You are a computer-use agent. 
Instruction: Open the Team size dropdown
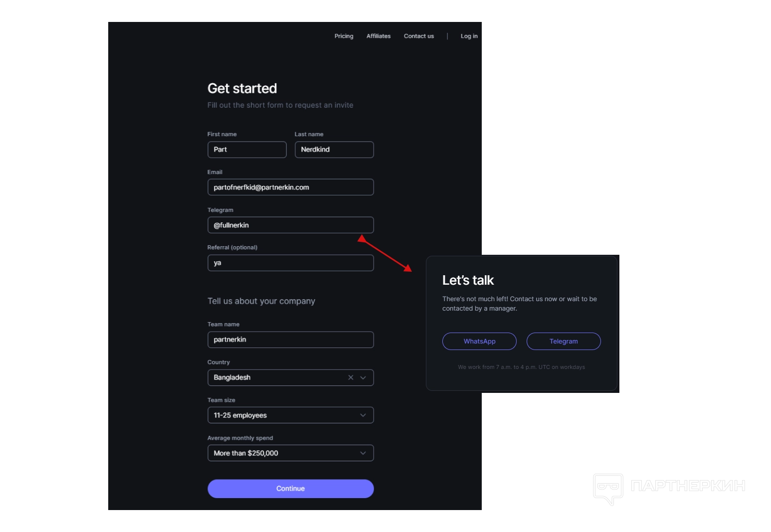click(x=290, y=415)
